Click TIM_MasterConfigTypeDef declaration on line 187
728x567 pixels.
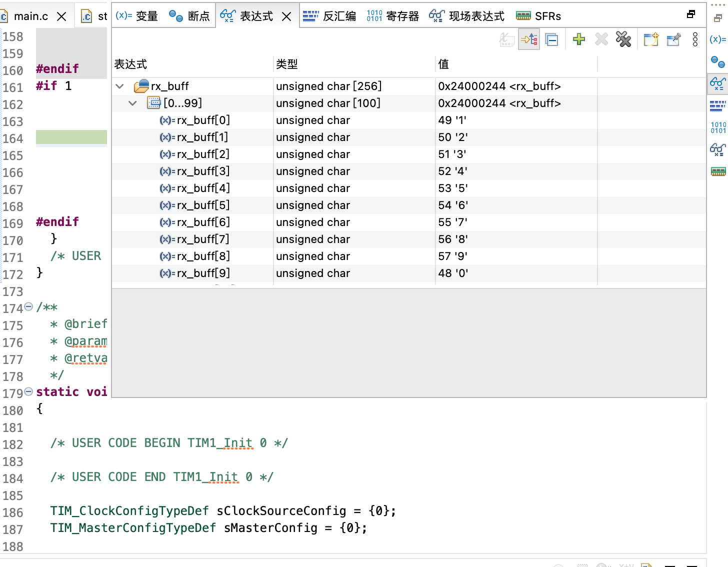[x=208, y=527]
